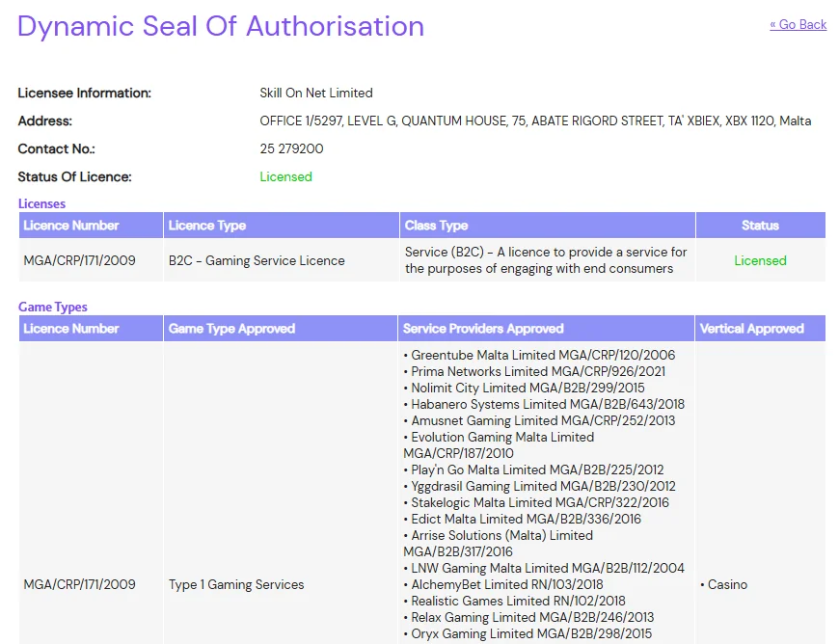
Task: Click the Service Providers Approved column header
Action: pyautogui.click(x=546, y=329)
